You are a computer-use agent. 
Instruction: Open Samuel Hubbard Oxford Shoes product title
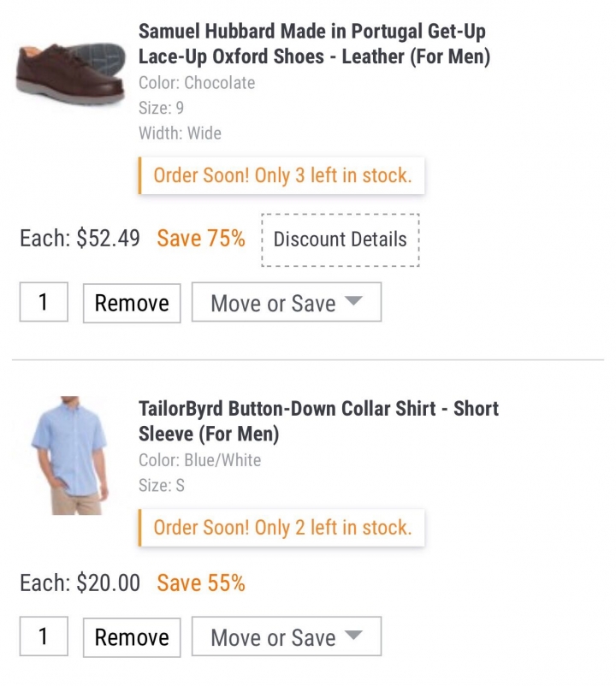pyautogui.click(x=314, y=44)
